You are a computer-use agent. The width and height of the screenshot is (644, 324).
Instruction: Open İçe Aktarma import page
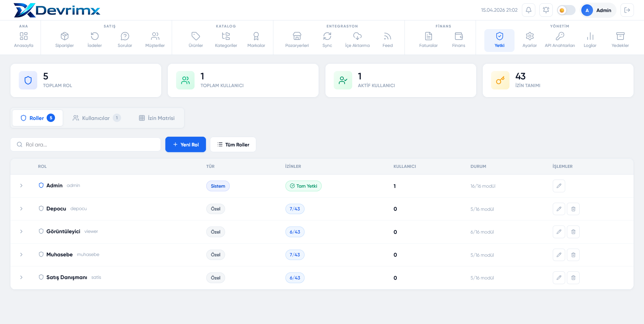coord(358,40)
